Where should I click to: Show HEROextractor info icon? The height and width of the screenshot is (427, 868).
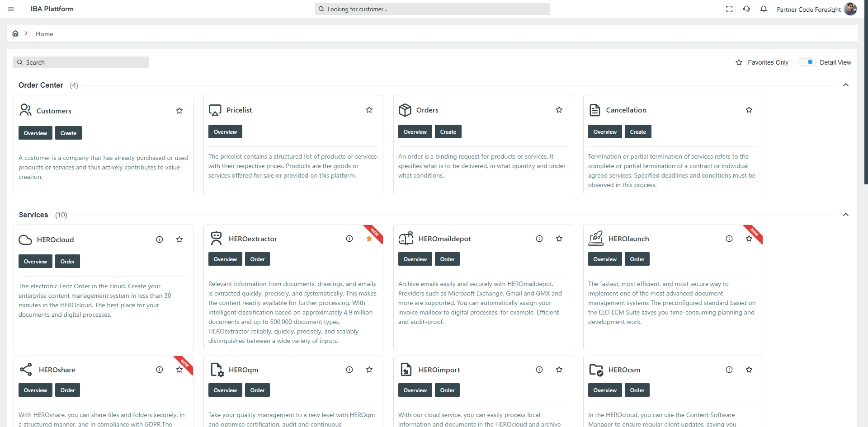click(x=349, y=239)
